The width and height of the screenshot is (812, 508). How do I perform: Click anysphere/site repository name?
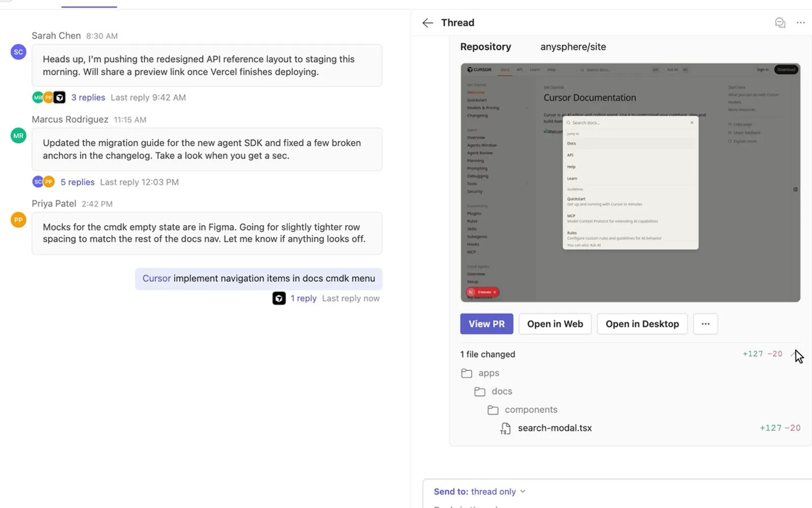coord(573,47)
